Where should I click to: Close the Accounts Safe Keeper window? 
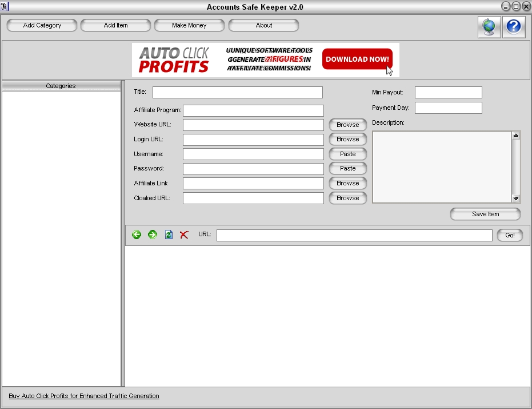tap(526, 6)
